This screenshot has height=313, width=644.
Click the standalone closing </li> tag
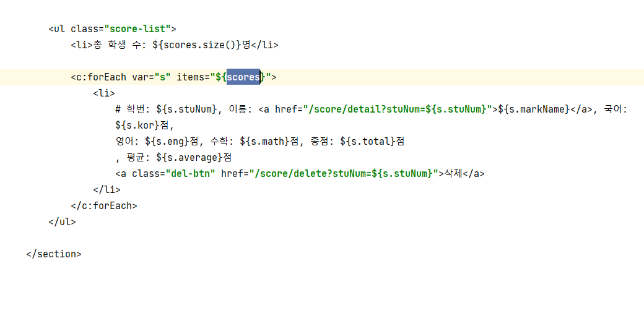107,189
